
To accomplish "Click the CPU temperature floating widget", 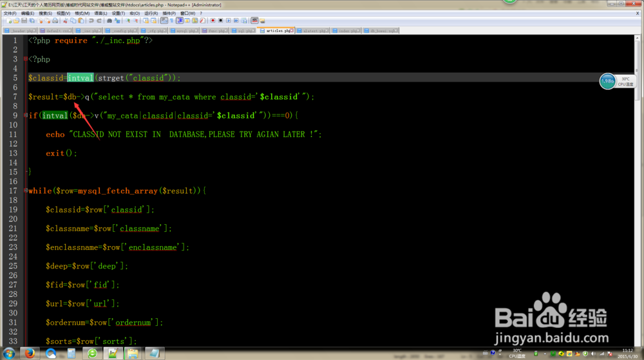I will click(x=618, y=81).
